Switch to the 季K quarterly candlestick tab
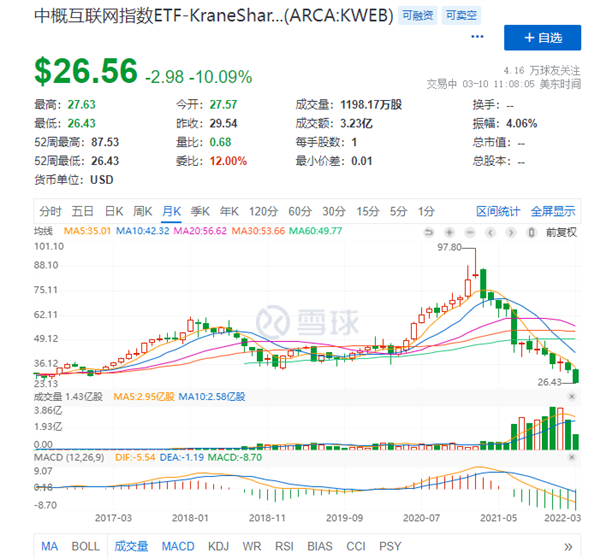This screenshot has height=558, width=600. point(200,211)
